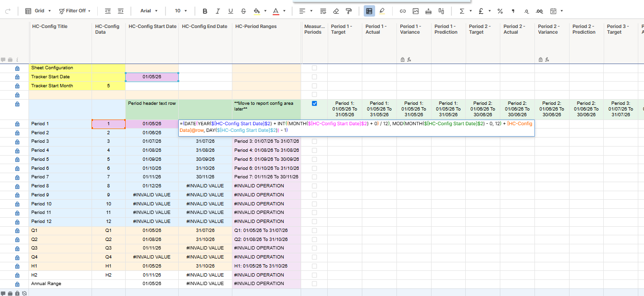Apply Underline formatting
The height and width of the screenshot is (296, 644).
pyautogui.click(x=230, y=11)
